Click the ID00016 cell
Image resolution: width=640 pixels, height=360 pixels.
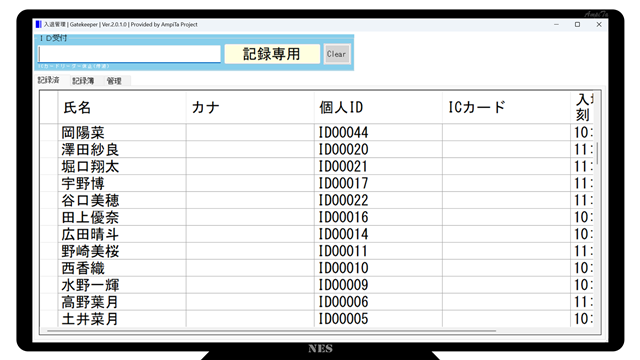(x=378, y=218)
